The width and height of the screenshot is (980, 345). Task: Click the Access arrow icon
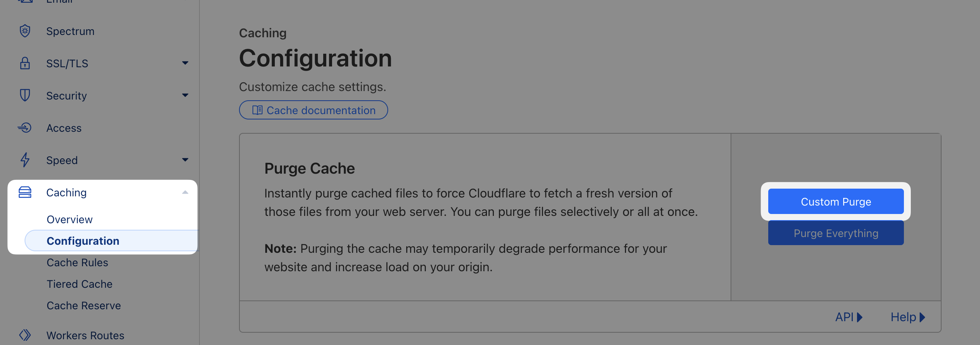click(x=25, y=128)
